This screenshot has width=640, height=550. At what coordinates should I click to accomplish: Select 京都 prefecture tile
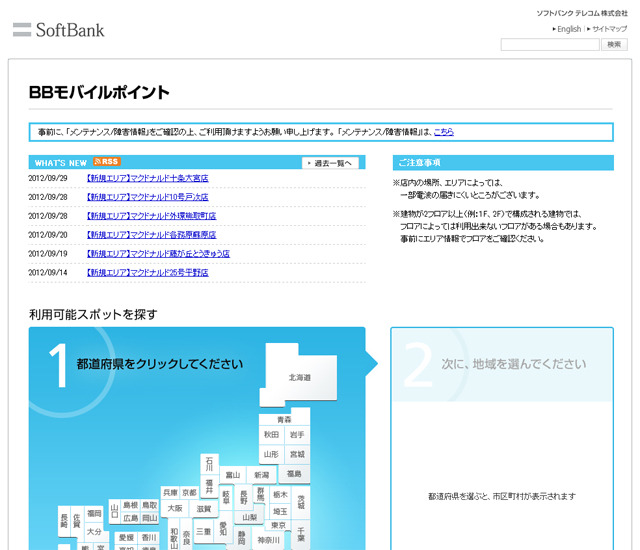click(x=189, y=492)
